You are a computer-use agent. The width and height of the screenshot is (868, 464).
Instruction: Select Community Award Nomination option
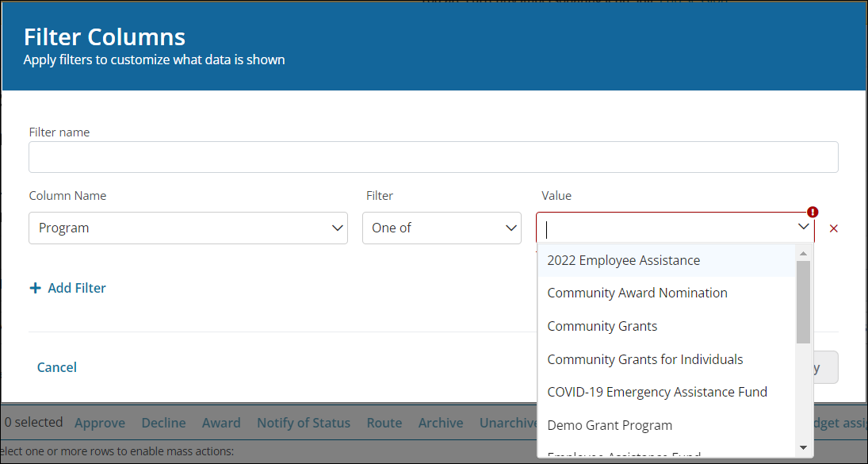tap(667, 293)
